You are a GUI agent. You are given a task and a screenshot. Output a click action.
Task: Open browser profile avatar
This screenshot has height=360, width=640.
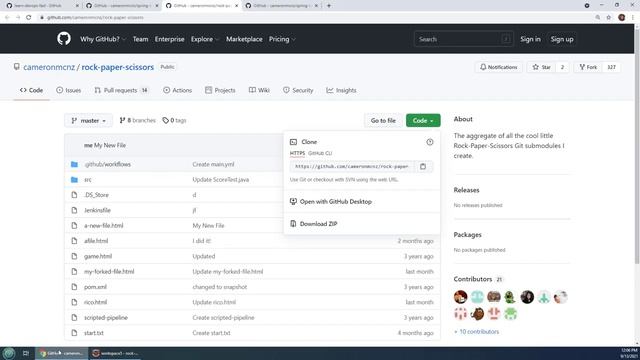(x=622, y=17)
